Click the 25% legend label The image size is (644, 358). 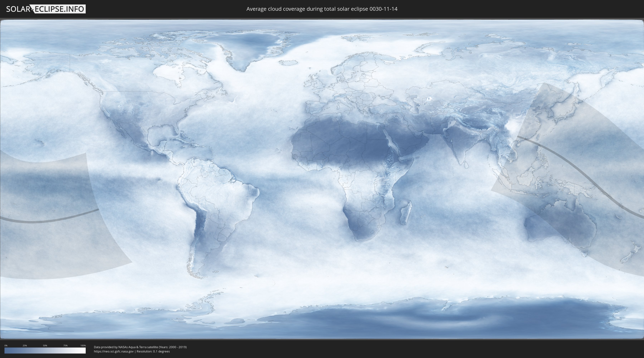tap(25, 345)
